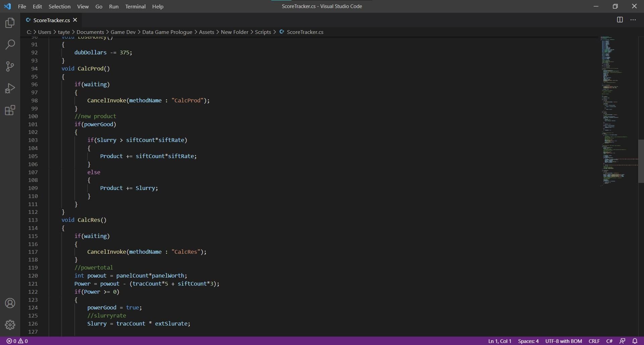Click 'Slurry = tracCount * extSlurate;' line
This screenshot has width=644, height=345.
pyautogui.click(x=139, y=324)
